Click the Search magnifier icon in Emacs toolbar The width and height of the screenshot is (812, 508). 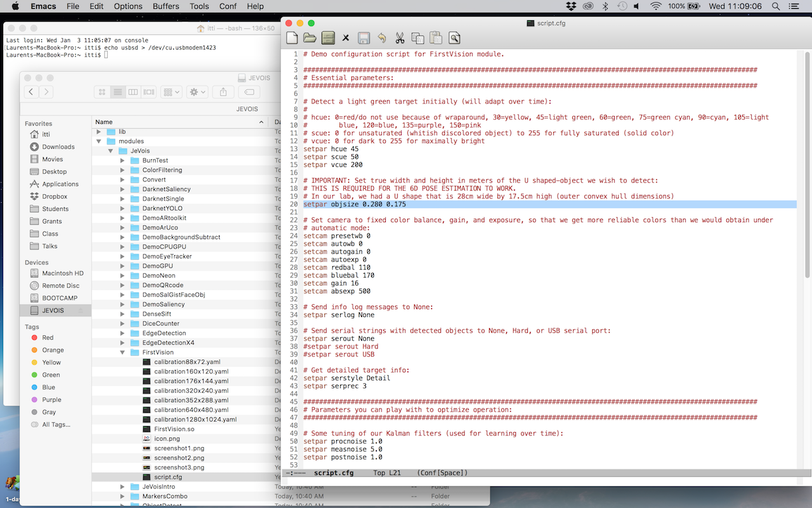[454, 38]
